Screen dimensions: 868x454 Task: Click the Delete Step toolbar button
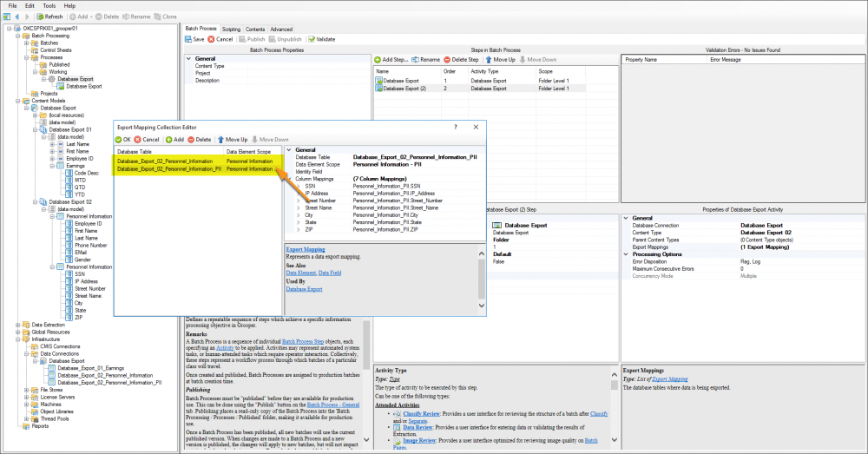(461, 59)
